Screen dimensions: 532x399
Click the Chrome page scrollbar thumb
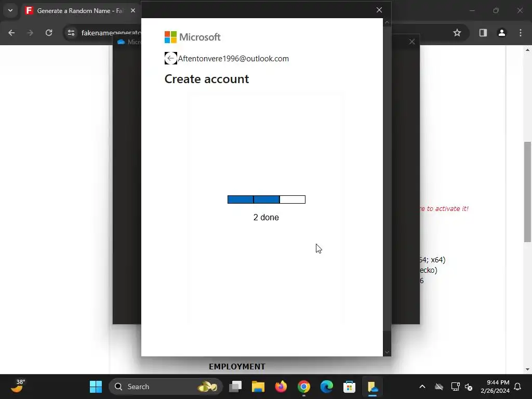527,192
